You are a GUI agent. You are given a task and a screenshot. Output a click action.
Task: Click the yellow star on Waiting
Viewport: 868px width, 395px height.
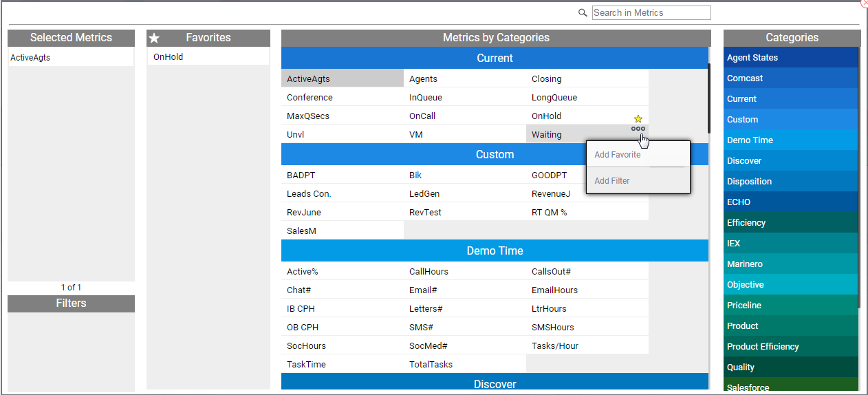point(638,119)
